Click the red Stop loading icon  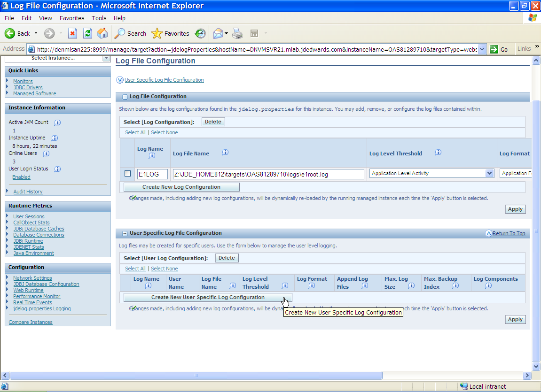72,33
